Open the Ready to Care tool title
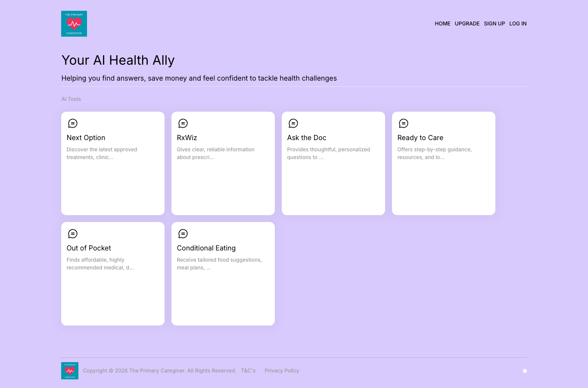Screen dimensions: 588x388 click(x=420, y=138)
